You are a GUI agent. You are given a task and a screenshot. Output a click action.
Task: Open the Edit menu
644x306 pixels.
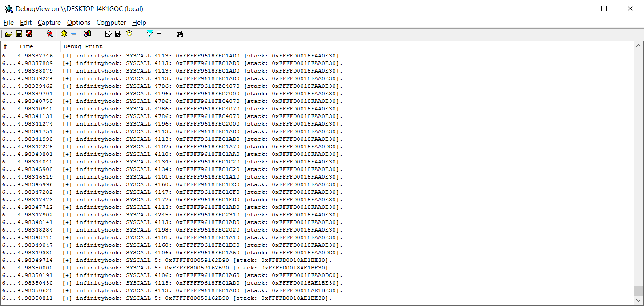pos(26,23)
